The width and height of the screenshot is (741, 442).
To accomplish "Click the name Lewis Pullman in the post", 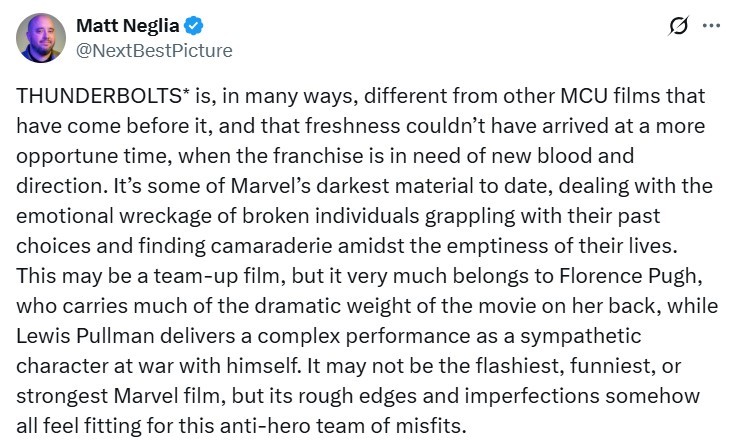I will 86,336.
